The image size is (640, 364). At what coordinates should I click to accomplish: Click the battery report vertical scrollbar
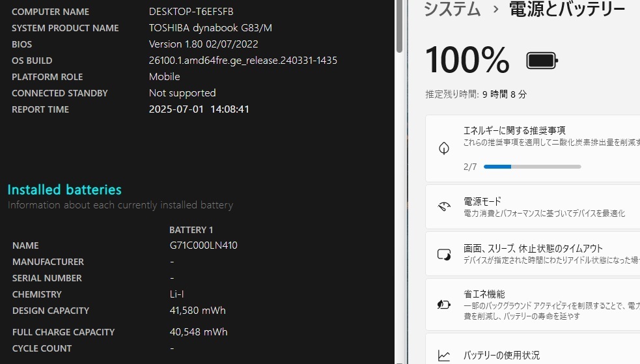[399, 26]
